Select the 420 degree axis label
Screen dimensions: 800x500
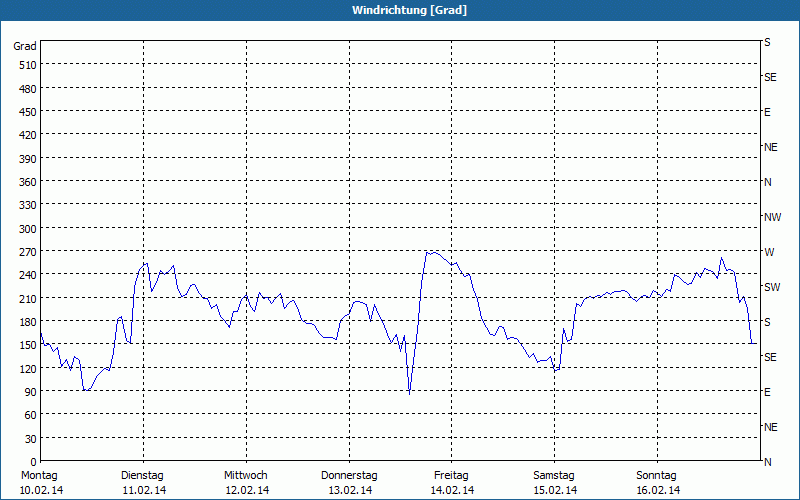pos(28,136)
